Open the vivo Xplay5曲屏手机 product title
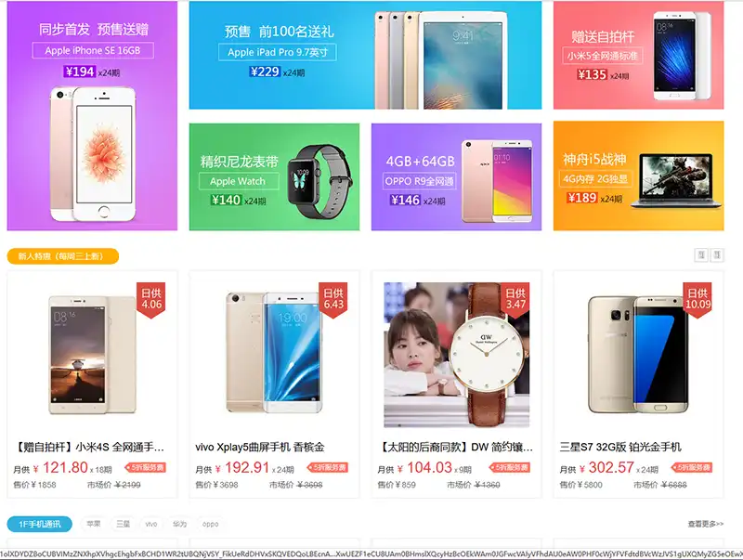The image size is (743, 560). point(260,447)
